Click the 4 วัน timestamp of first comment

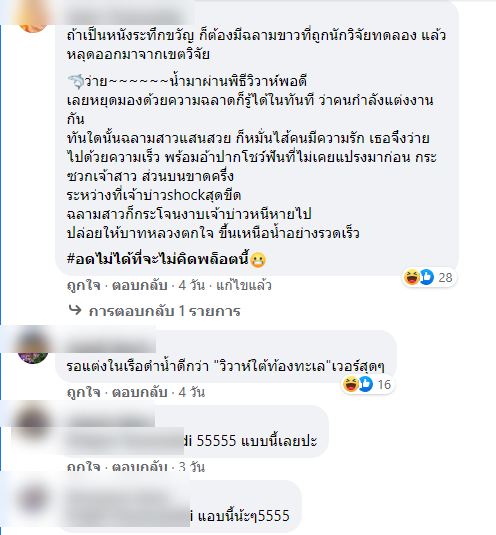coord(192,285)
